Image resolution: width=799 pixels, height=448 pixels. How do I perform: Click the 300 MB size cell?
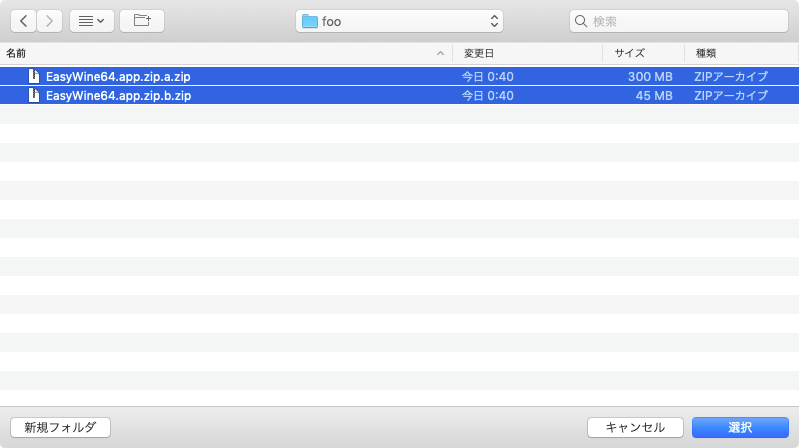pos(650,76)
